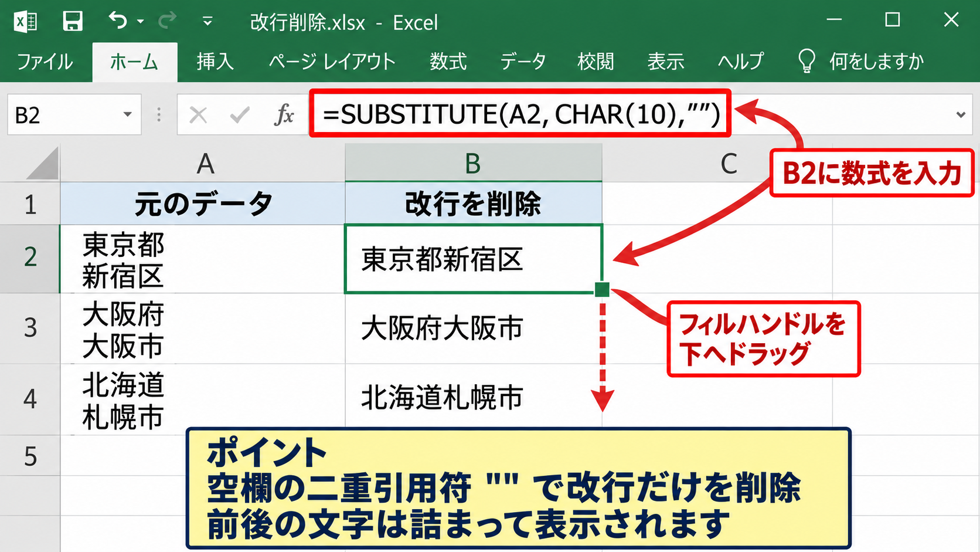Undo the last action
This screenshot has width=980, height=552.
point(118,21)
